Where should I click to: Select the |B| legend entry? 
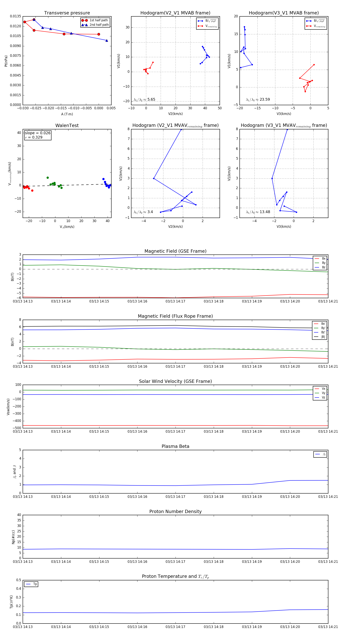pos(320,337)
